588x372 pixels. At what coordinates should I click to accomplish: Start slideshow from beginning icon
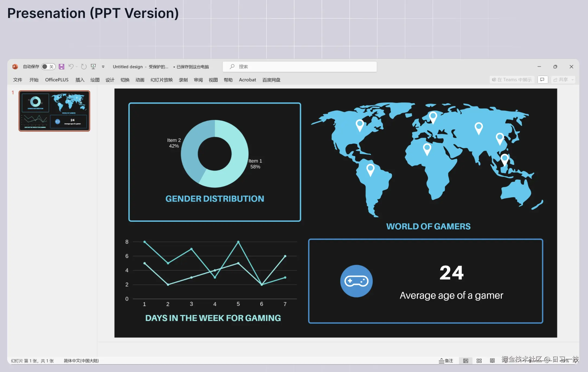point(93,66)
